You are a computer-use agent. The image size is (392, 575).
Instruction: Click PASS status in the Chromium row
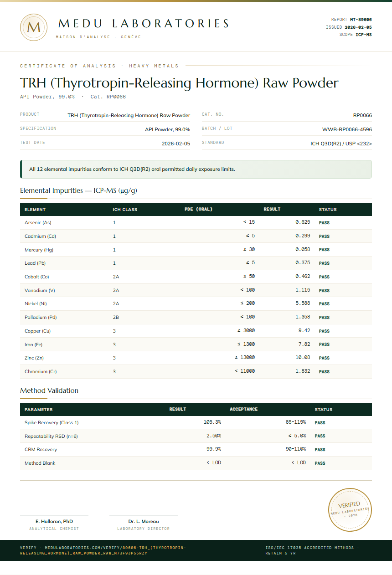pyautogui.click(x=324, y=372)
